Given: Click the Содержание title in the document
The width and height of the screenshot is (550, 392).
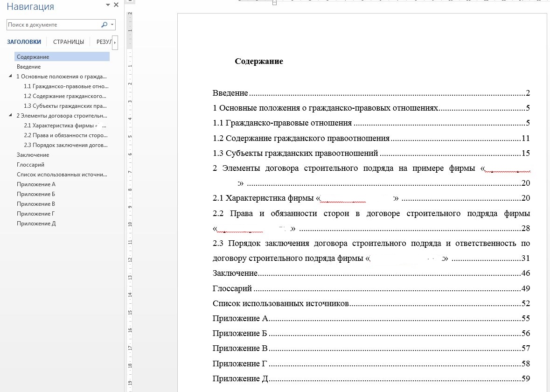Looking at the screenshot, I should pyautogui.click(x=259, y=61).
